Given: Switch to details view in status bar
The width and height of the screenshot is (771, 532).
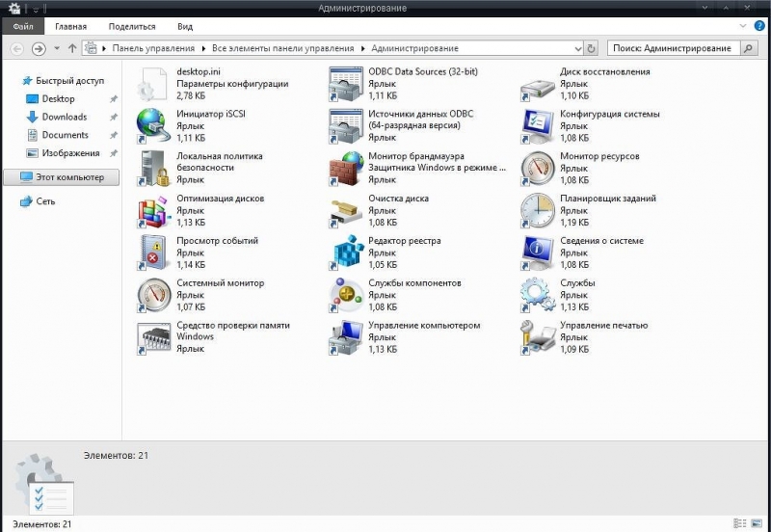Looking at the screenshot, I should tap(740, 523).
